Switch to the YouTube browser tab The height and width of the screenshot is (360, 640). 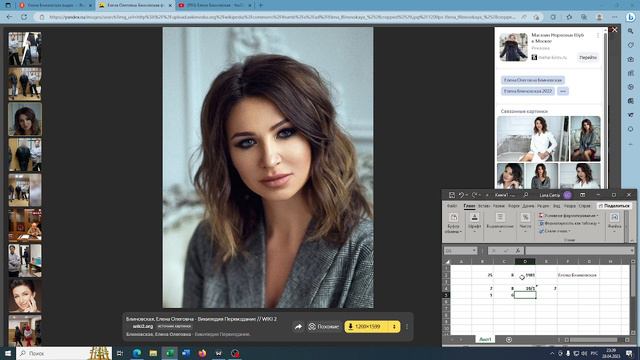click(x=215, y=5)
